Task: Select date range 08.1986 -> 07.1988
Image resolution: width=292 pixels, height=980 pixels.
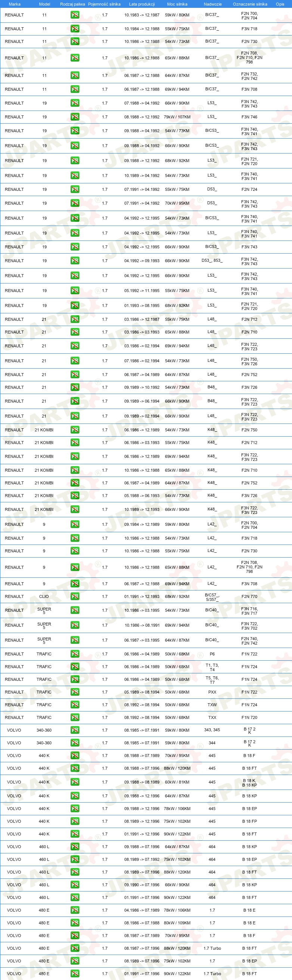Action: click(x=142, y=922)
